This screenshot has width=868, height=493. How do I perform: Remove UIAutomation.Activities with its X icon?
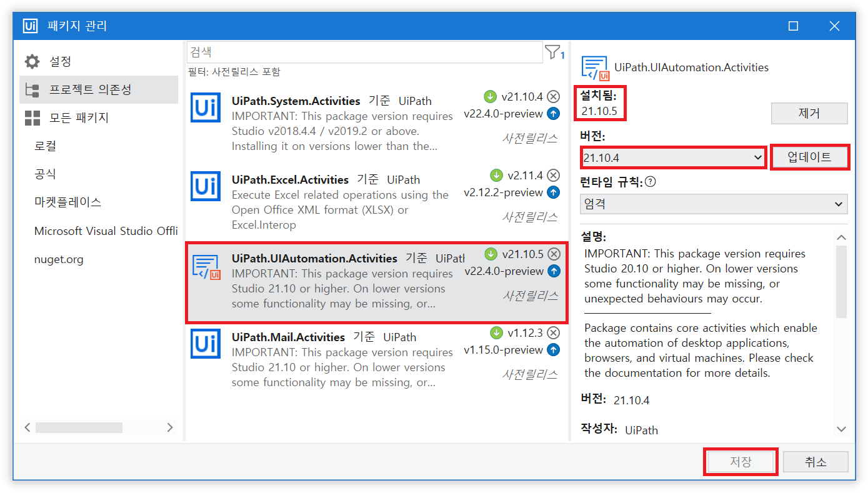[554, 254]
